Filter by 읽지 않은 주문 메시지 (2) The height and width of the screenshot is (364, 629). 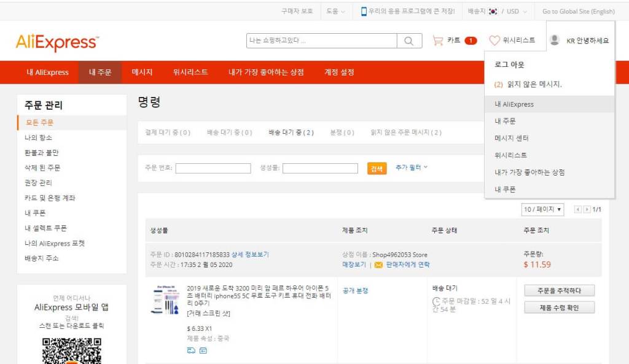tap(406, 133)
